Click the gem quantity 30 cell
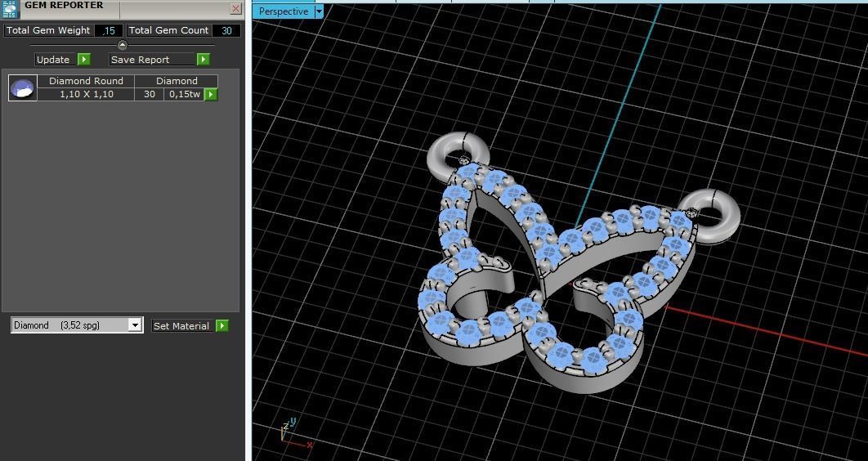The width and height of the screenshot is (868, 461). click(x=150, y=95)
